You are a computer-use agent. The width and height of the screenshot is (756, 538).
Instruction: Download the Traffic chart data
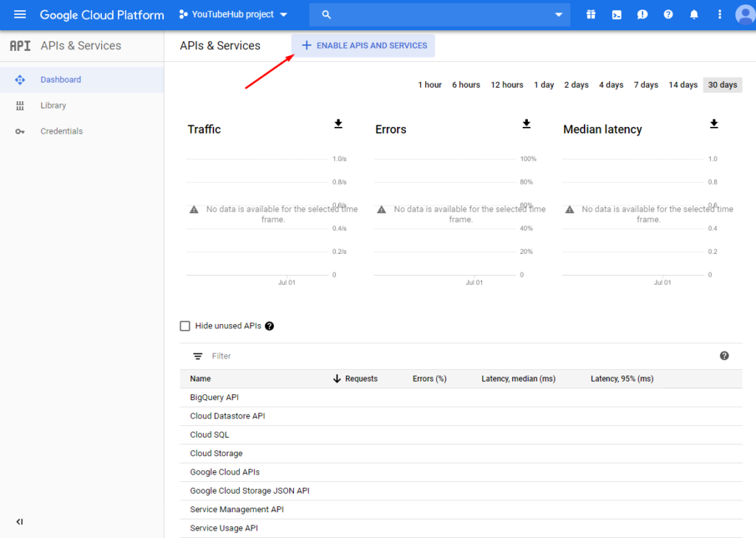[338, 124]
